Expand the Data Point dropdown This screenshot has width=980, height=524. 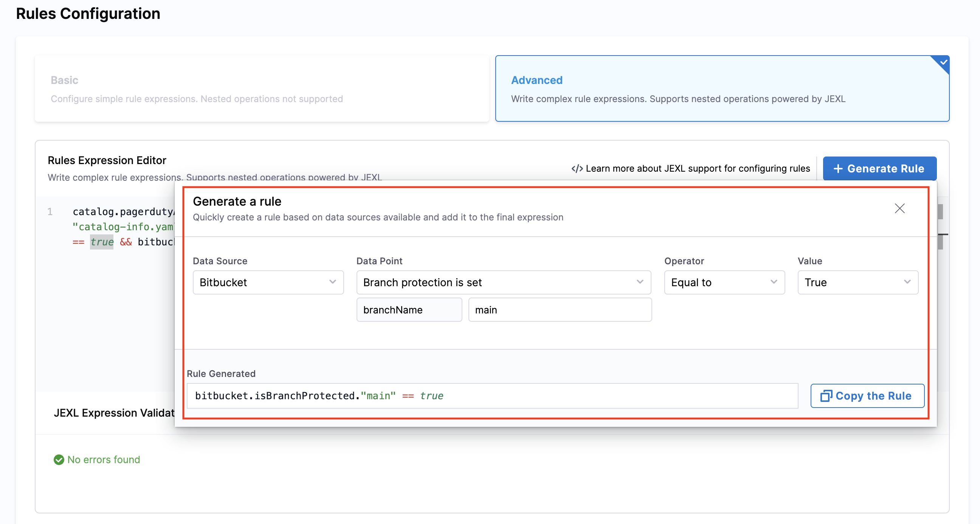pyautogui.click(x=503, y=282)
